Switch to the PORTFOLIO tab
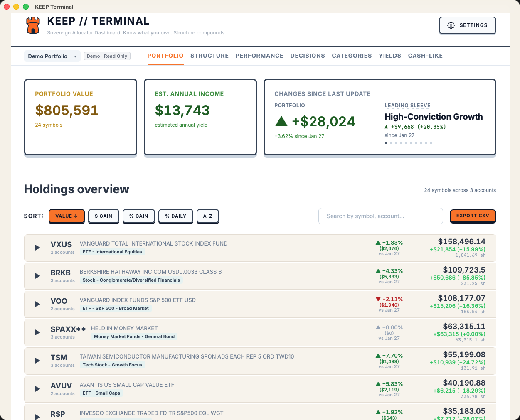 click(165, 56)
